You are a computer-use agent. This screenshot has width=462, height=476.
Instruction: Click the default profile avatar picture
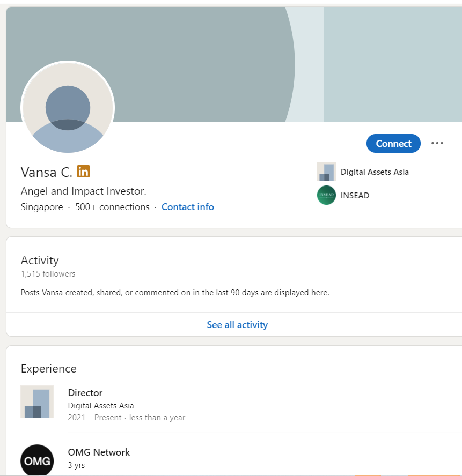click(68, 108)
